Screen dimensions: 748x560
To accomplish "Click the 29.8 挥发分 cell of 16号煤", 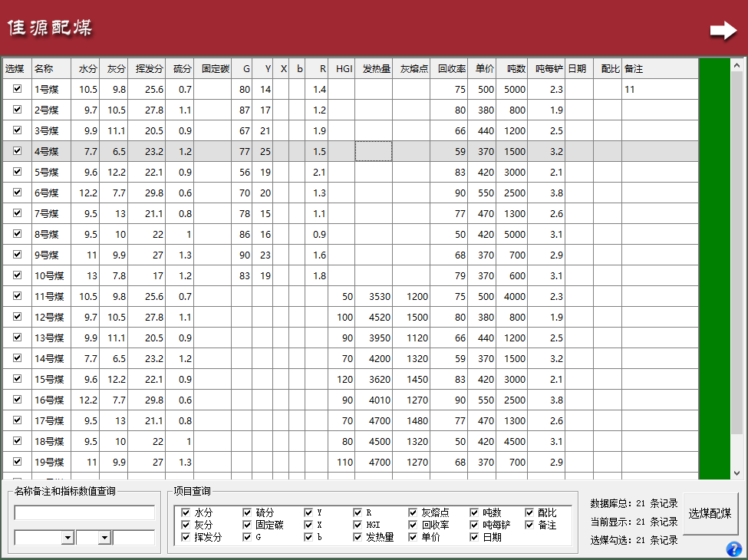I will (x=147, y=400).
